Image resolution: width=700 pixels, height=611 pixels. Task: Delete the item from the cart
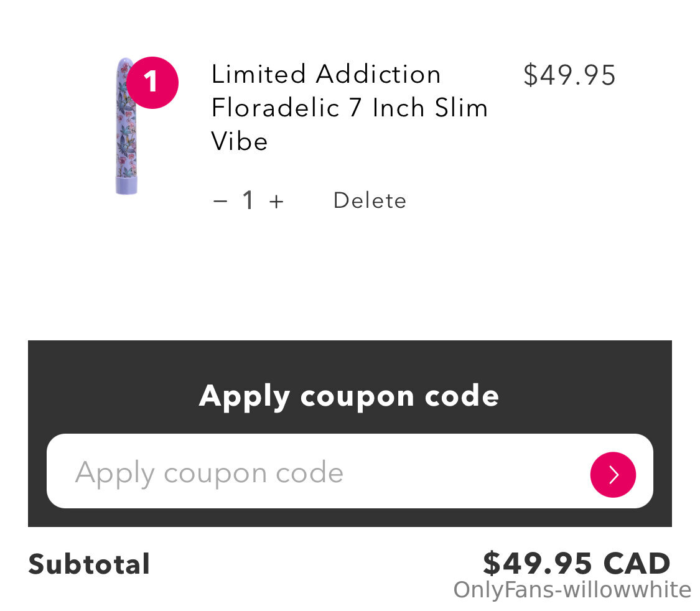(370, 200)
